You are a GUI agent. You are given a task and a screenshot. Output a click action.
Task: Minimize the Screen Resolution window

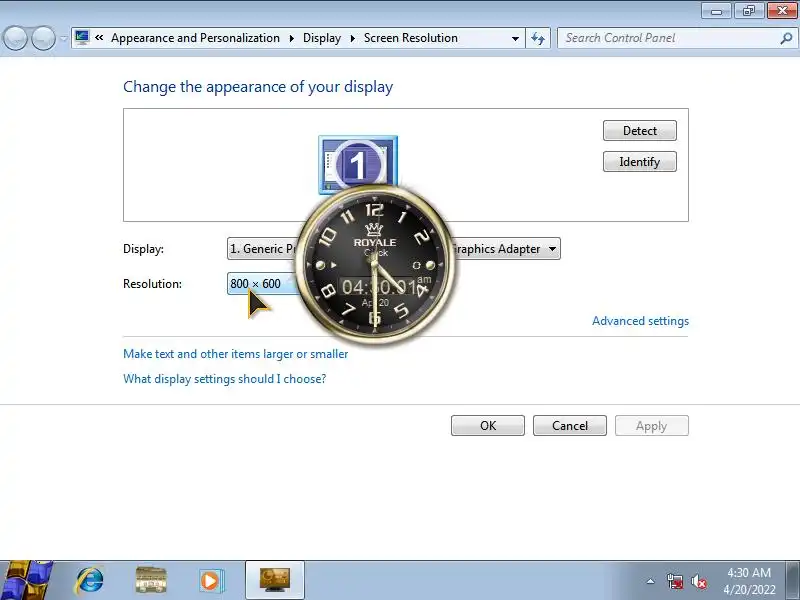point(716,11)
